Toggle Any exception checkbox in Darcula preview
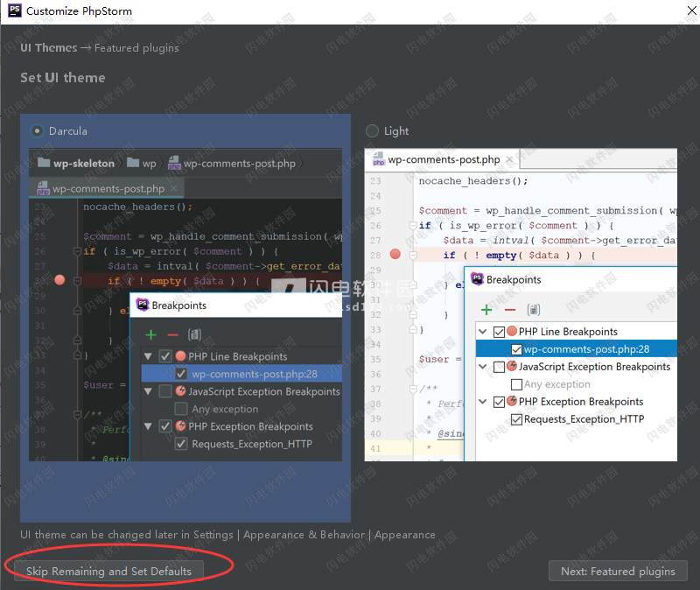Image resolution: width=700 pixels, height=590 pixels. click(181, 408)
